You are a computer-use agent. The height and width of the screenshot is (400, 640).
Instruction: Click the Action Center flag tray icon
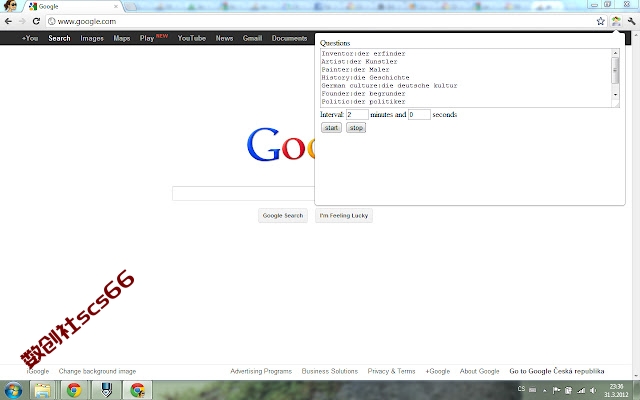pyautogui.click(x=556, y=390)
